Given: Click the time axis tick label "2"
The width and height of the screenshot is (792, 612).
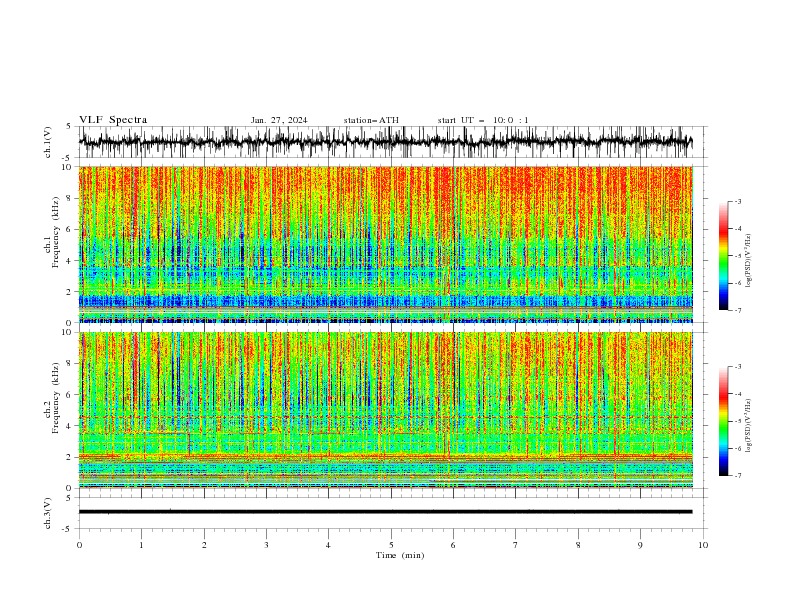Looking at the screenshot, I should [204, 545].
